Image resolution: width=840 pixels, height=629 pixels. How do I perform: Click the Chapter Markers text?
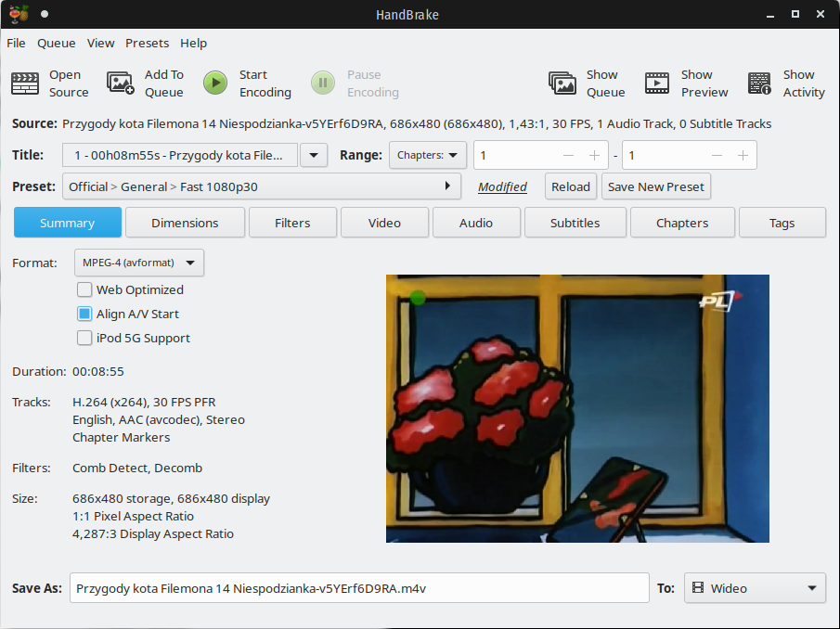tap(121, 437)
